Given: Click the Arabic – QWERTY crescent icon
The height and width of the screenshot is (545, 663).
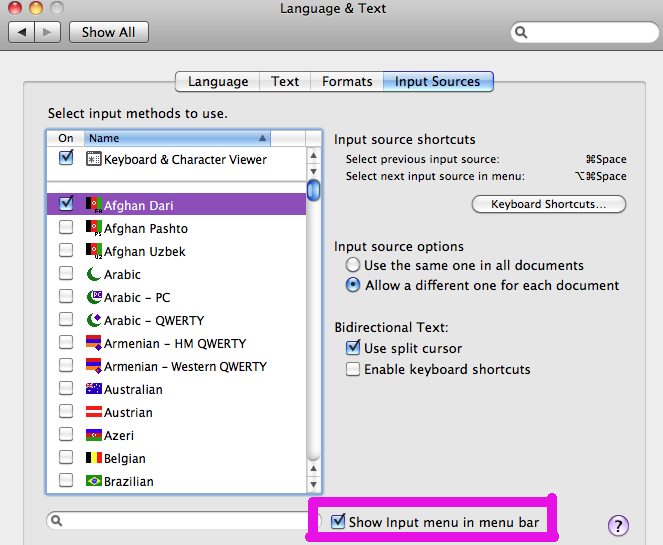Looking at the screenshot, I should click(94, 320).
